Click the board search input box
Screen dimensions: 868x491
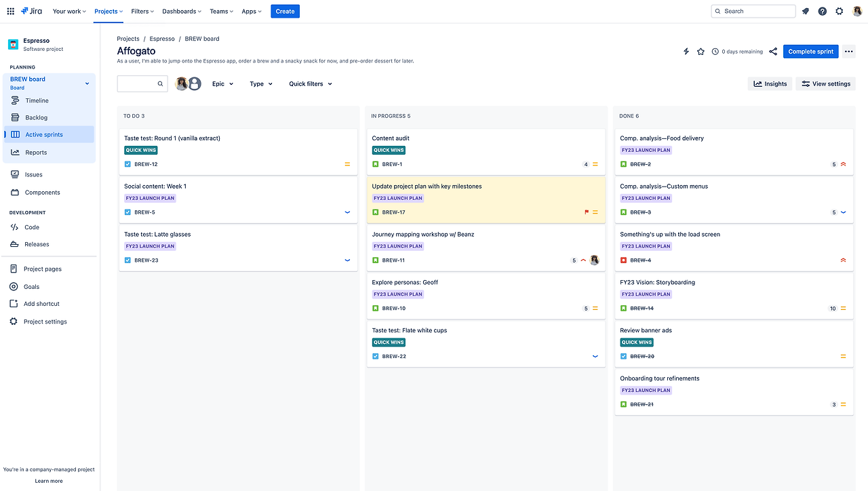142,84
